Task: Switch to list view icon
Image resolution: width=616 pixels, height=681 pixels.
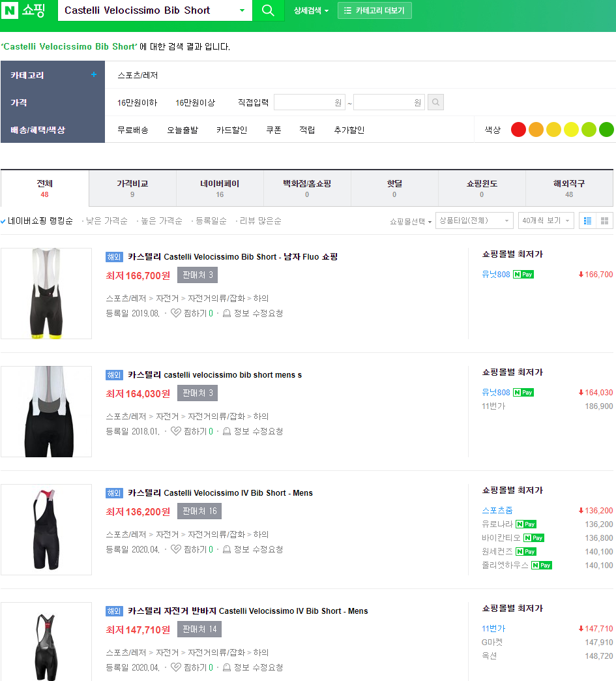Action: (x=588, y=220)
